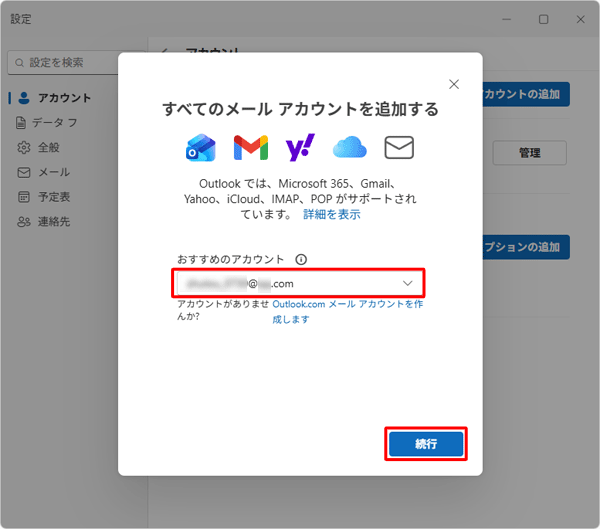The image size is (600, 529).
Task: Click the すべてのメール アカウントを追加する heading
Action: point(300,109)
